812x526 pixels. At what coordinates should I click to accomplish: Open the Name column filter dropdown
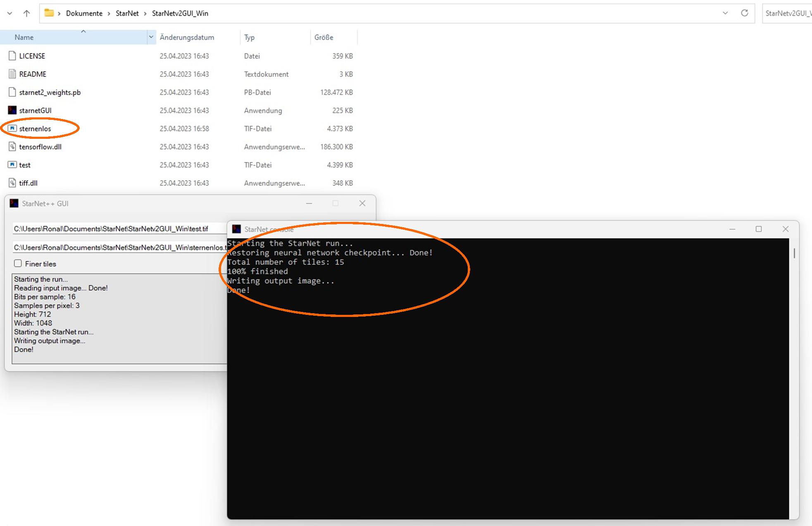click(x=151, y=37)
